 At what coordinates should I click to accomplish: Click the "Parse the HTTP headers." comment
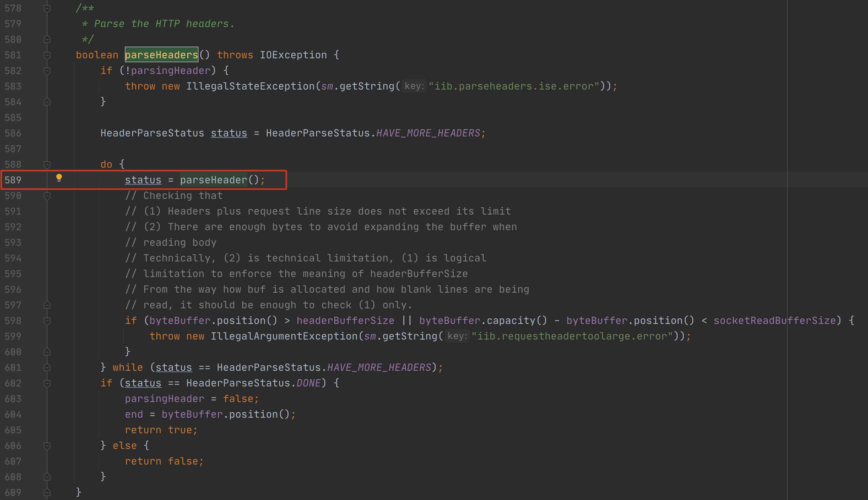tap(164, 24)
